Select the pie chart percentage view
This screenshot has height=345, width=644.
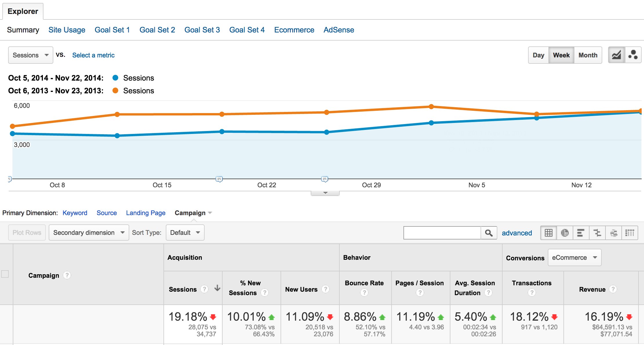[x=565, y=233]
